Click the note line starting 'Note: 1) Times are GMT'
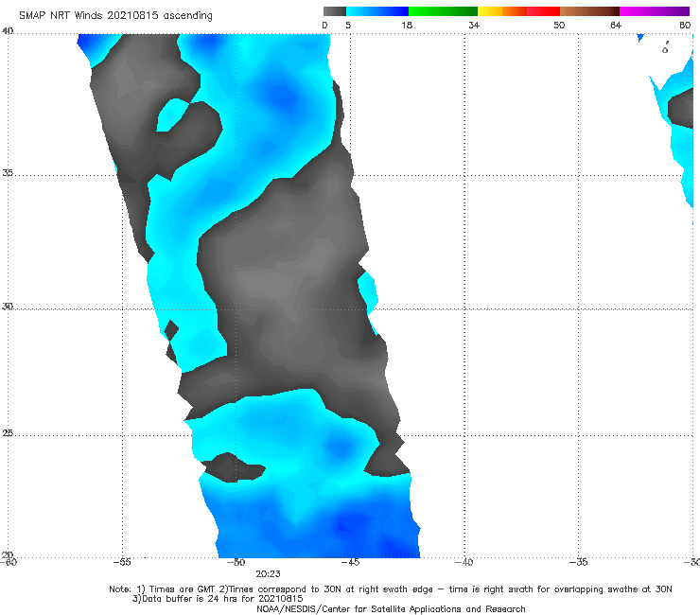Screen dimensions: 700x615 pyautogui.click(x=390, y=589)
